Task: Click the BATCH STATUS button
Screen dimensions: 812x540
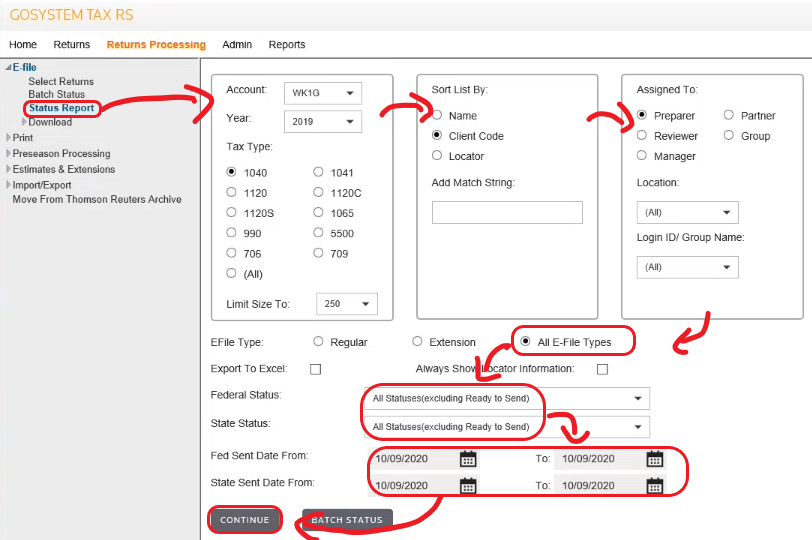Action: pyautogui.click(x=347, y=520)
